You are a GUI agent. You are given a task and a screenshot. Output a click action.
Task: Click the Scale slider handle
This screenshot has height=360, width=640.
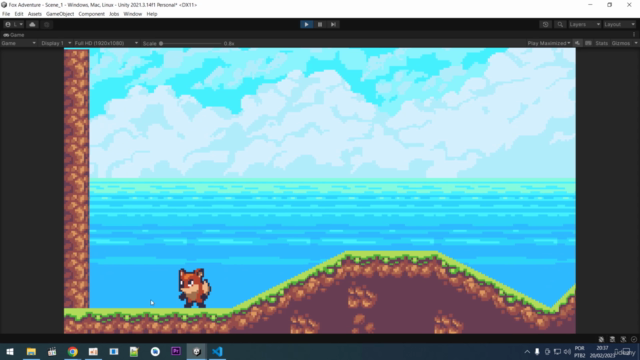tap(161, 43)
